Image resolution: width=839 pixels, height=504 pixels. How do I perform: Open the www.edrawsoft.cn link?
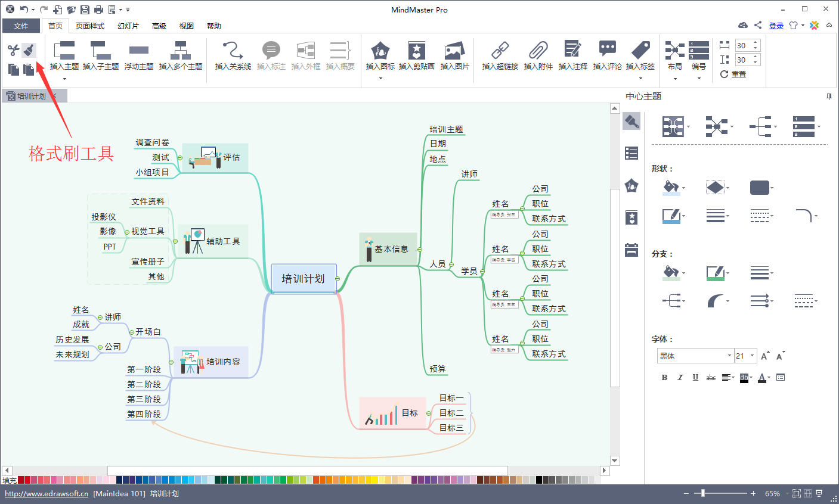pyautogui.click(x=47, y=494)
